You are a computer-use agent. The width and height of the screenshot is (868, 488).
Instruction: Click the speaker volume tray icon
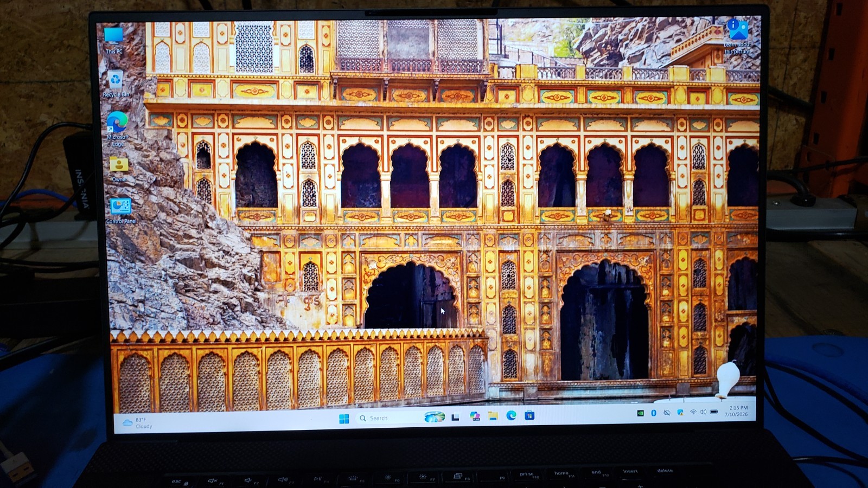[x=703, y=412]
